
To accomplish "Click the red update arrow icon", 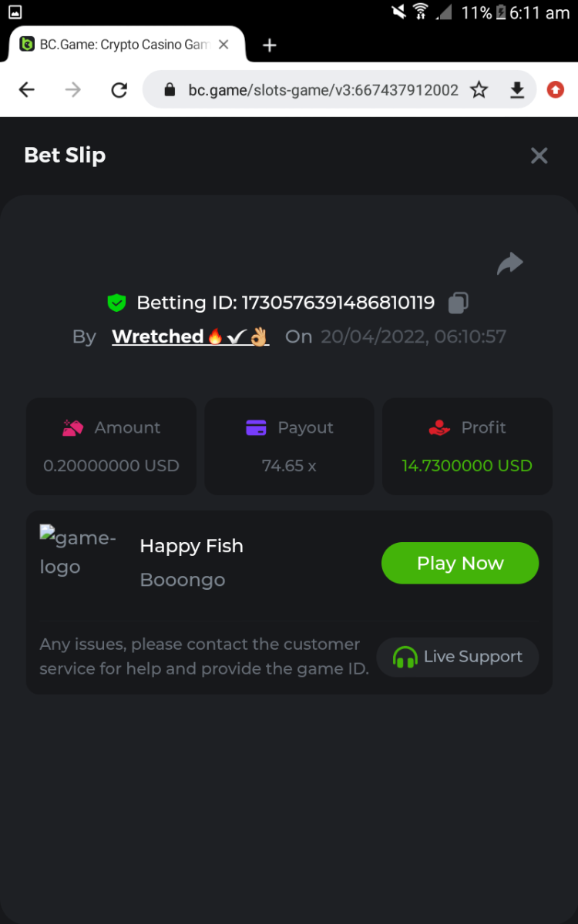I will point(555,90).
